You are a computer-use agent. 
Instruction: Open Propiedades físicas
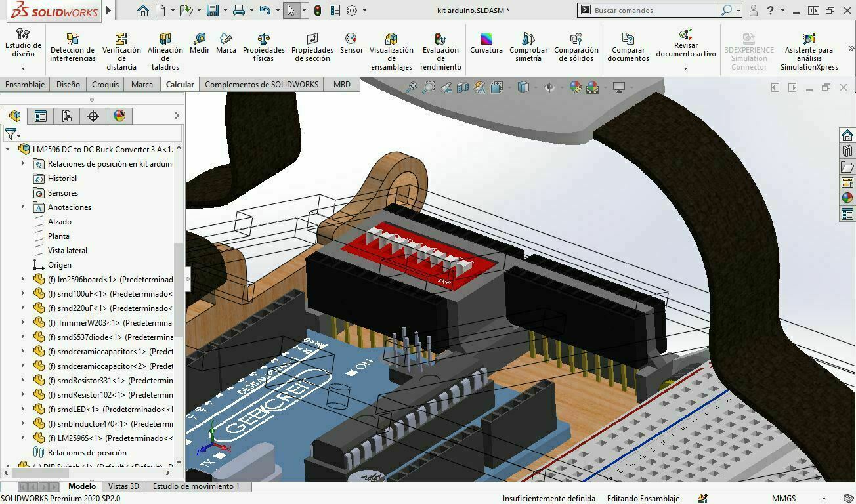263,45
